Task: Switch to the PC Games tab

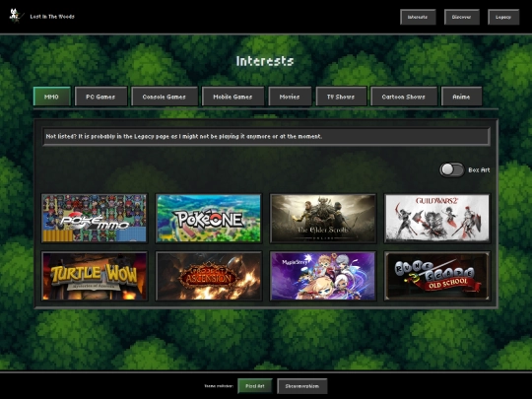Action: [x=100, y=97]
